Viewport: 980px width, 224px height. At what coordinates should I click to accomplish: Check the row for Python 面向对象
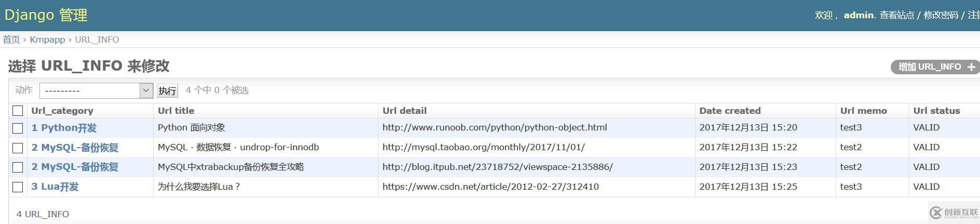[x=18, y=128]
